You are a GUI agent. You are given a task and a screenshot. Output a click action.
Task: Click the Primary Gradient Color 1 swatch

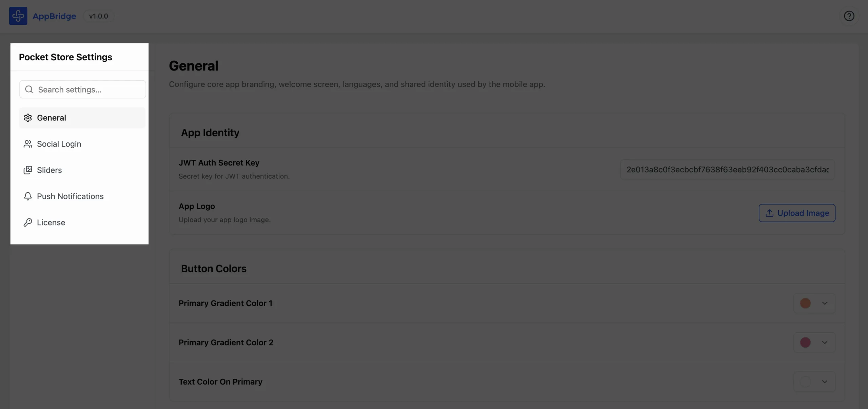(x=805, y=303)
